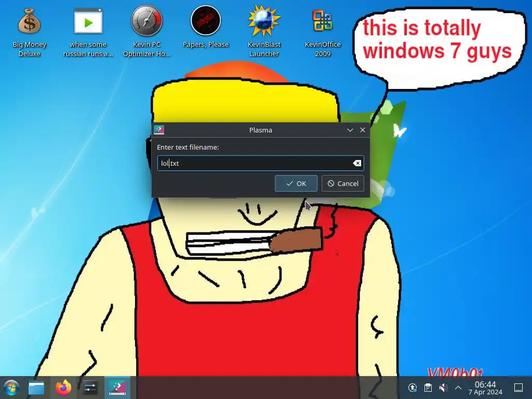The height and width of the screenshot is (399, 532).
Task: Open the 'when some russian runs a...' video icon
Action: [88, 32]
